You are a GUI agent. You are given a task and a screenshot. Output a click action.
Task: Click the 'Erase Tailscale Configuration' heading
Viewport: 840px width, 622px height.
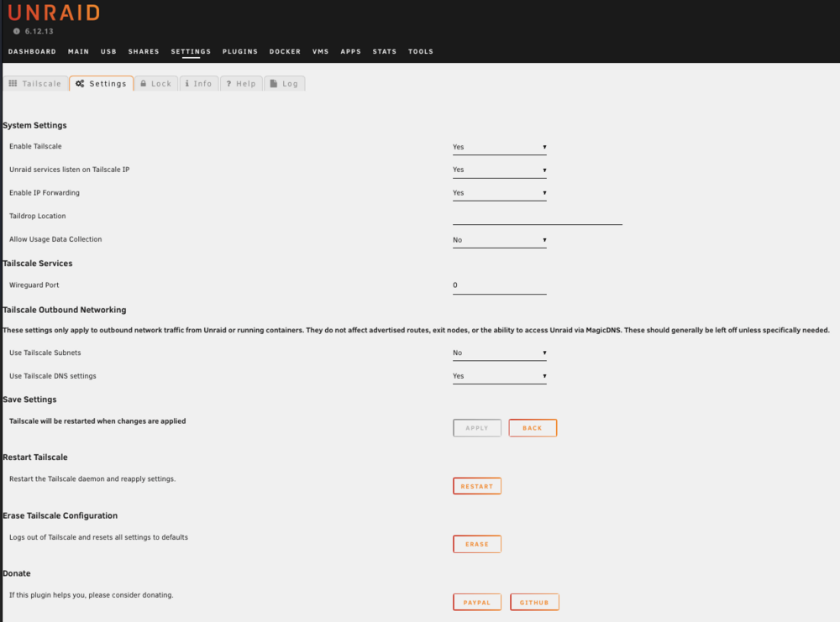point(60,515)
